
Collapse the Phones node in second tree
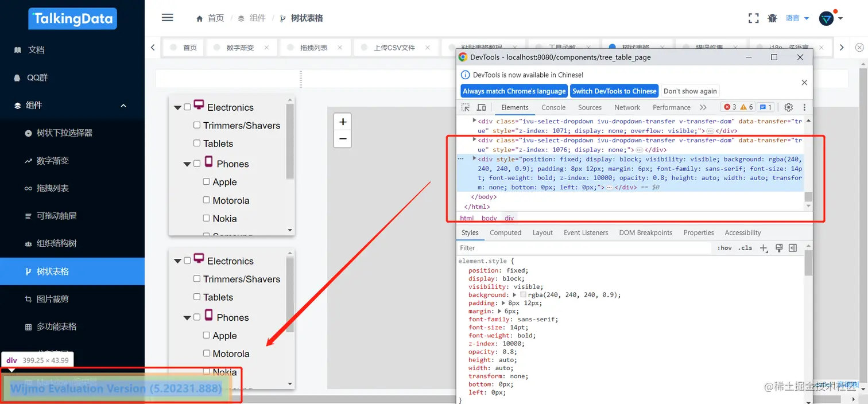[187, 318]
